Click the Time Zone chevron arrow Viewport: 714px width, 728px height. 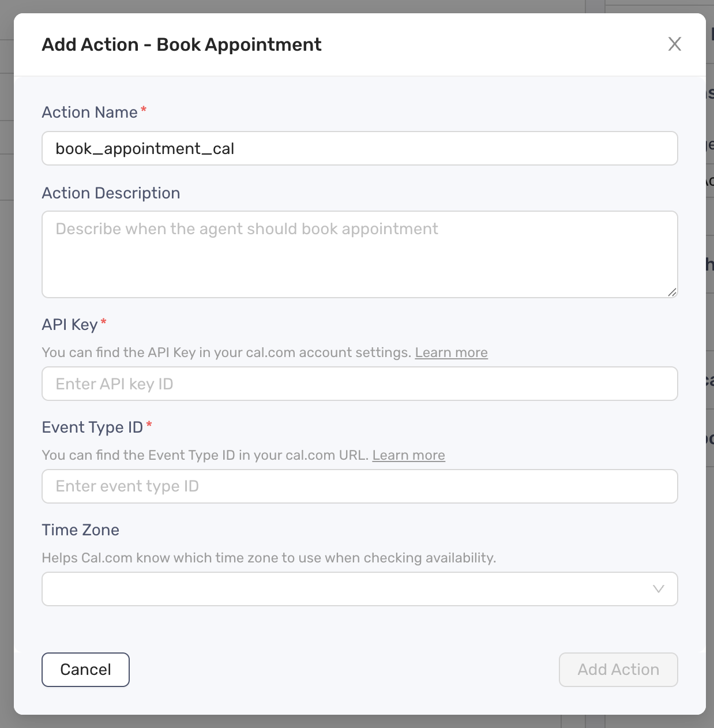pos(657,589)
